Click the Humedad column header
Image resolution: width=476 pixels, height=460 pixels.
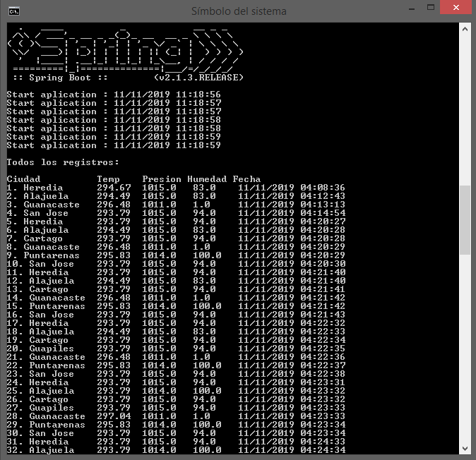[x=207, y=179]
